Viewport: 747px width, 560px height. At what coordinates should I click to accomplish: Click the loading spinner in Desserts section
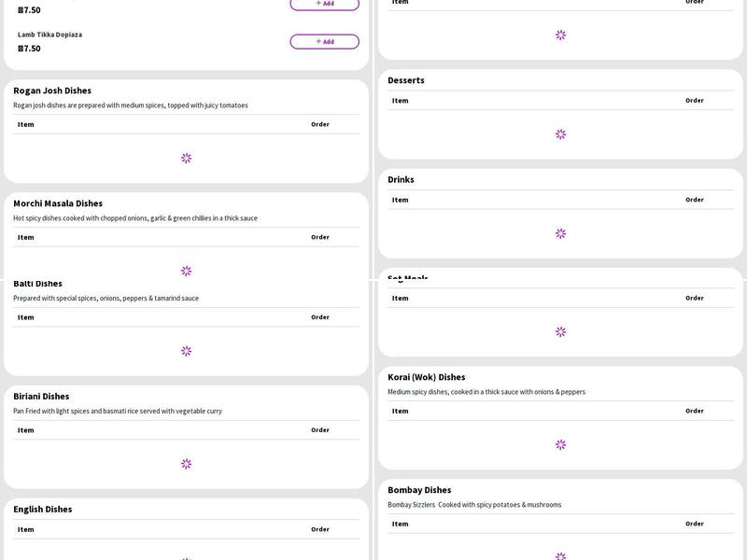pos(560,134)
